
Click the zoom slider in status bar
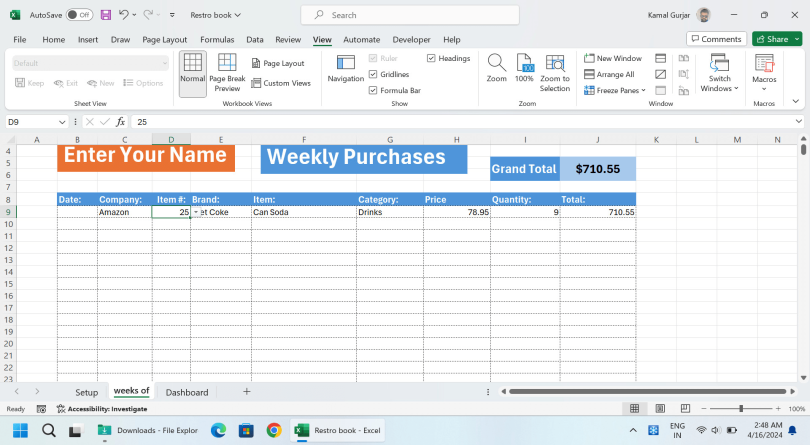[741, 409]
